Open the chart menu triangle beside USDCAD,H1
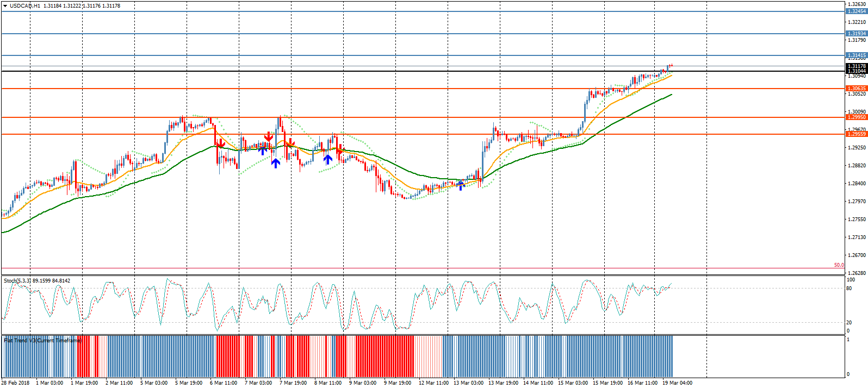Screen dimensions: 868x389 coord(5,6)
